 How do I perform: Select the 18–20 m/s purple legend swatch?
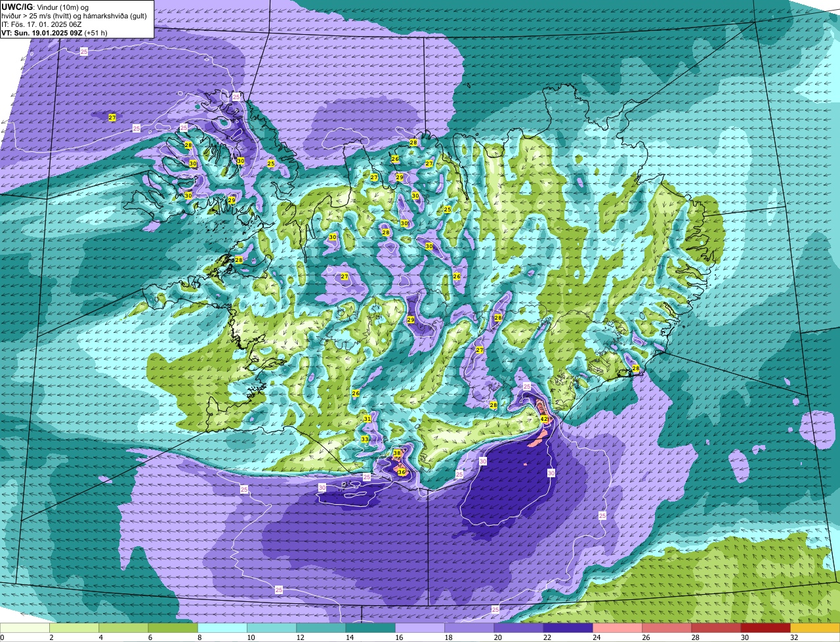pyautogui.click(x=469, y=628)
